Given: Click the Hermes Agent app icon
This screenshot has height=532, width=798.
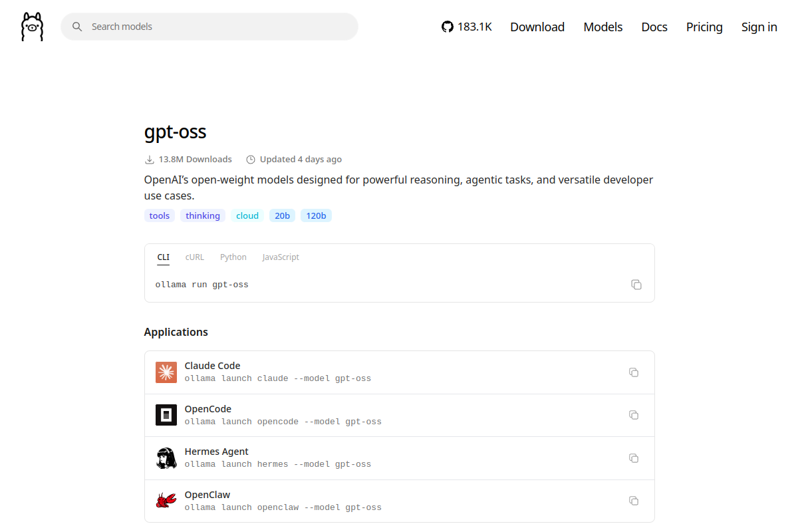Looking at the screenshot, I should click(166, 458).
